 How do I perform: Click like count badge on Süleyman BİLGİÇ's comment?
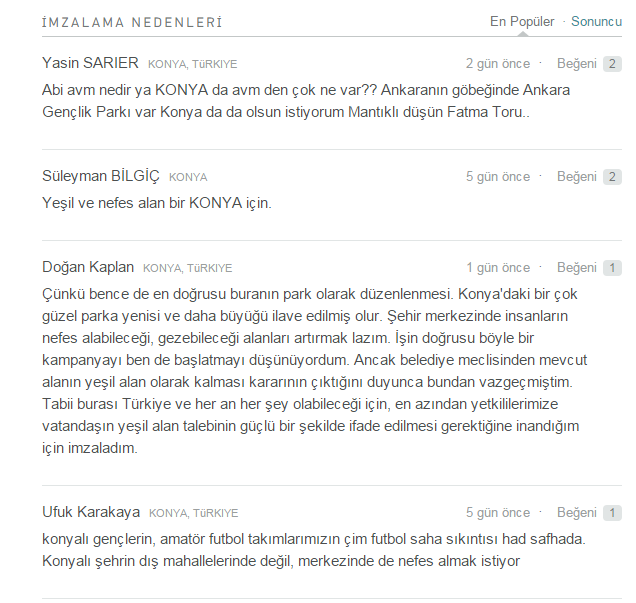tap(612, 177)
